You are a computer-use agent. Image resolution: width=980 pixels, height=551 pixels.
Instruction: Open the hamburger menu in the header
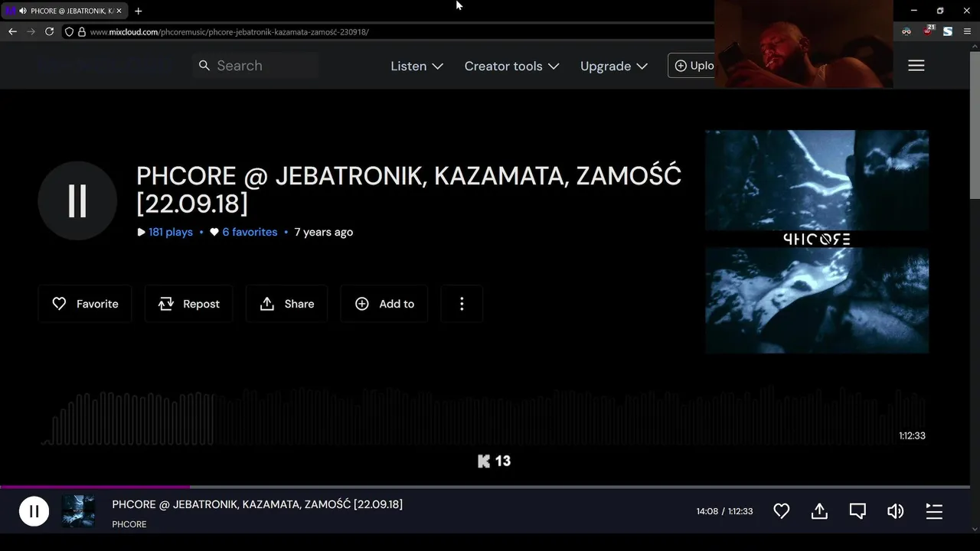916,66
